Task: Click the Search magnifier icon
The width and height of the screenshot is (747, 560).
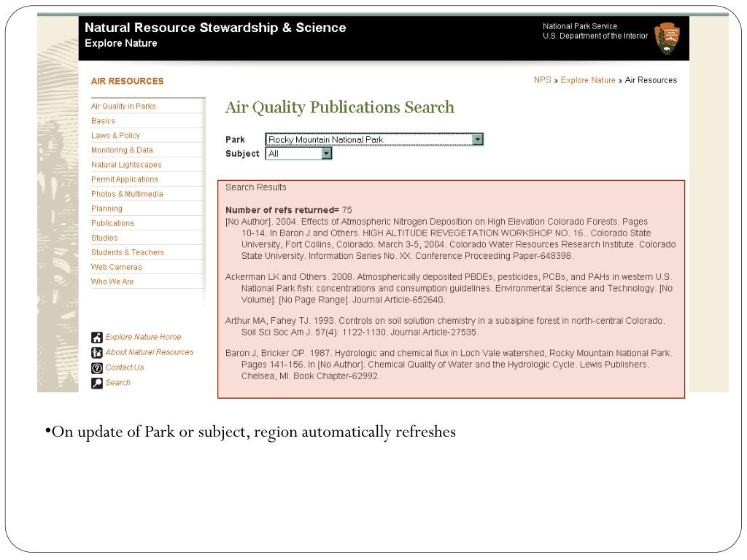Action: coord(97,384)
